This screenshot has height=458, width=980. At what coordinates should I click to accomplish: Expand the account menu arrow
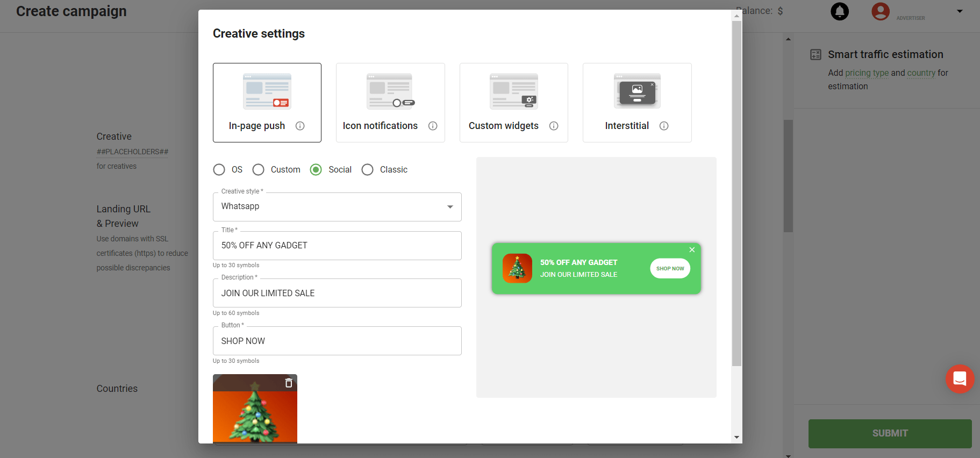(960, 11)
